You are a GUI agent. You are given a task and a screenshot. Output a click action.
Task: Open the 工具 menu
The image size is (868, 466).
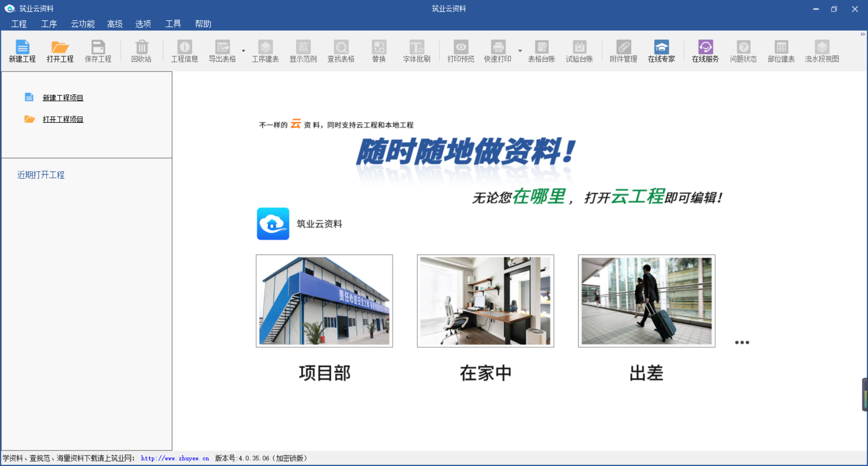coord(173,24)
